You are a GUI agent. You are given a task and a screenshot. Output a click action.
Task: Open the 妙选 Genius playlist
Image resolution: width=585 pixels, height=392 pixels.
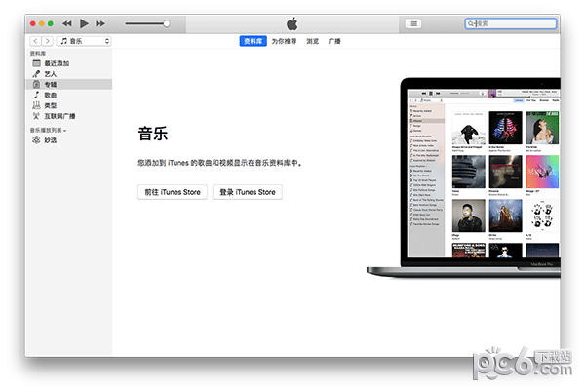[68, 140]
